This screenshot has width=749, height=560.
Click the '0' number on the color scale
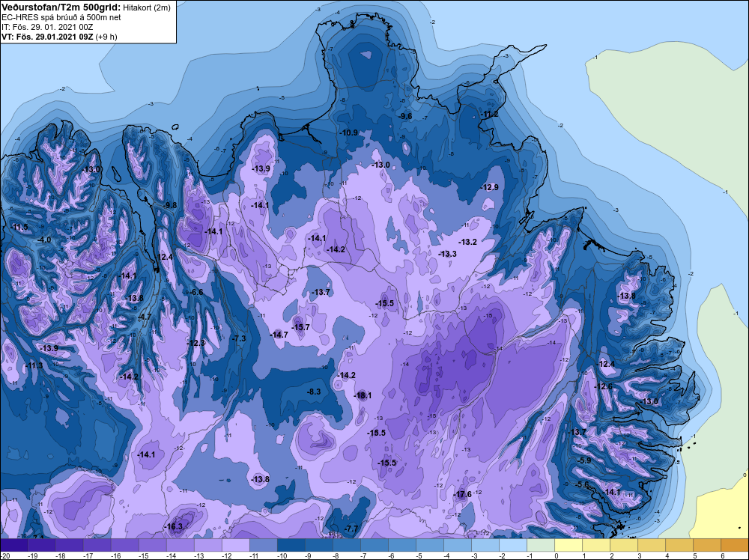click(x=555, y=556)
